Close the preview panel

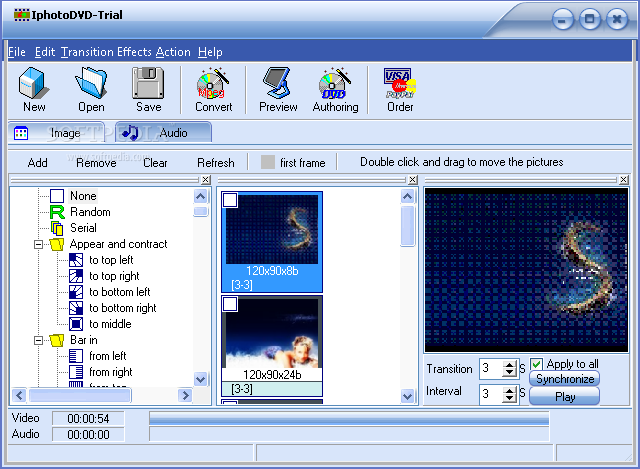tap(624, 180)
